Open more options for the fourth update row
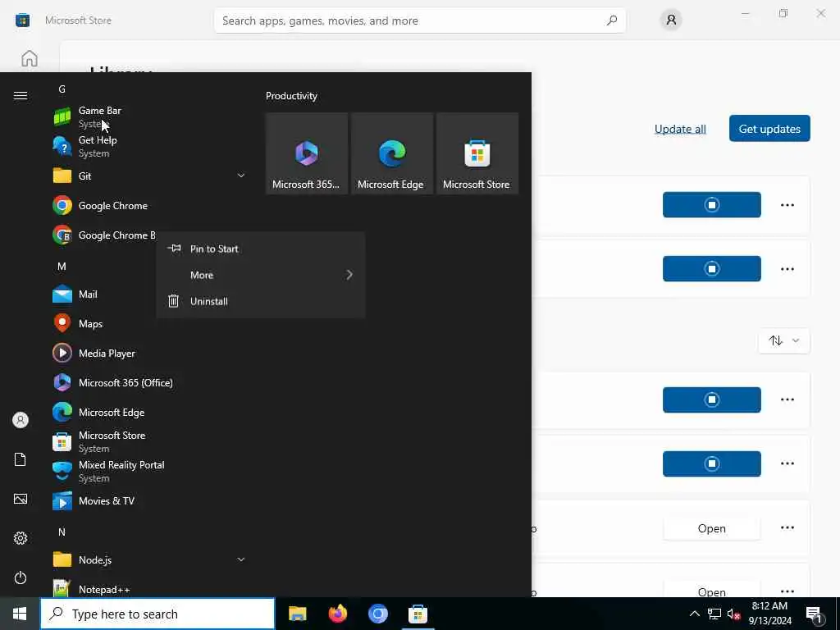The height and width of the screenshot is (630, 840). (x=787, y=463)
